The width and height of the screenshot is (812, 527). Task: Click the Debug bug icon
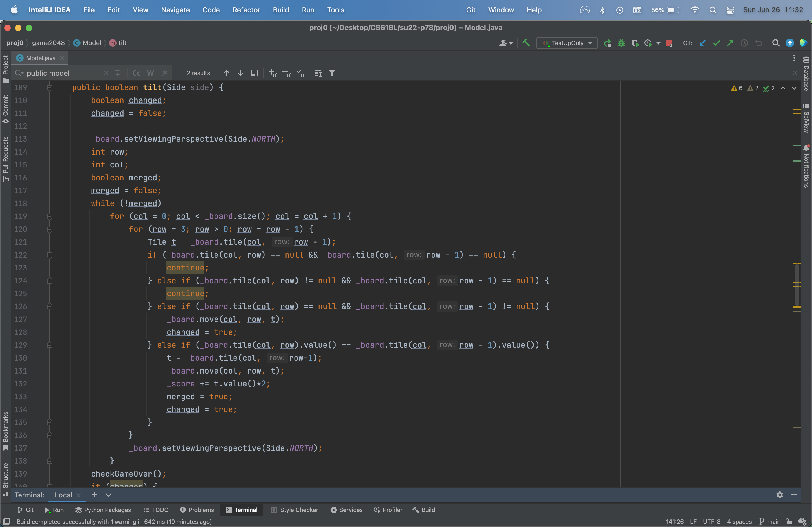621,43
